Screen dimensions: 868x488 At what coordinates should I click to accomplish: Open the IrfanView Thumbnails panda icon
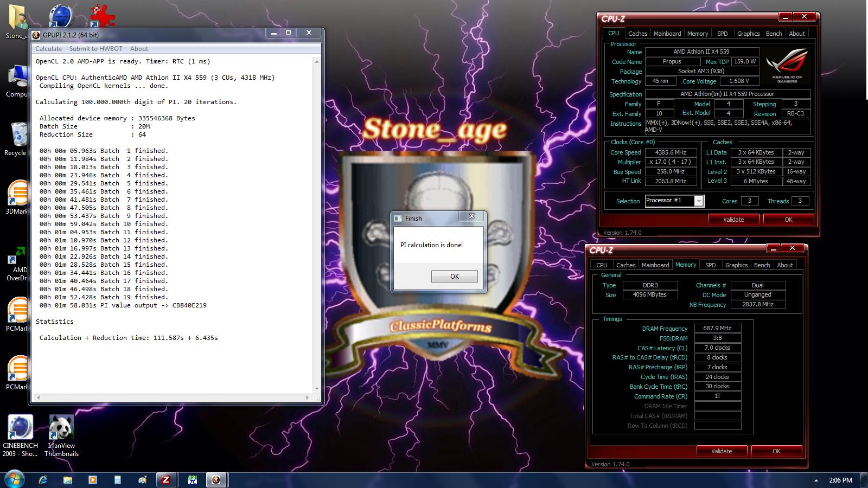pos(61,436)
